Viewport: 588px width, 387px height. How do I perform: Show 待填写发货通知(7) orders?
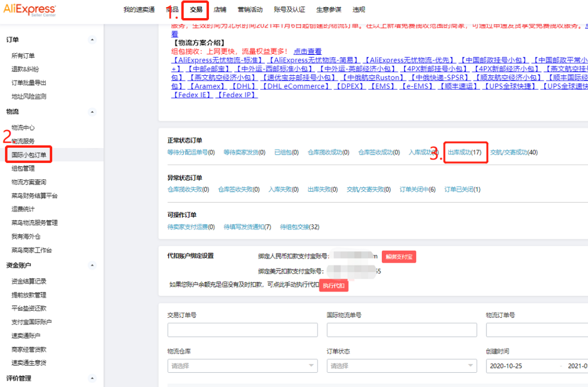(247, 227)
